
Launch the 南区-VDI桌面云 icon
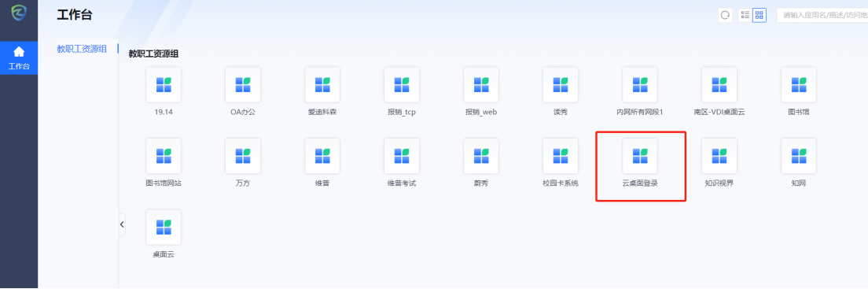[719, 85]
